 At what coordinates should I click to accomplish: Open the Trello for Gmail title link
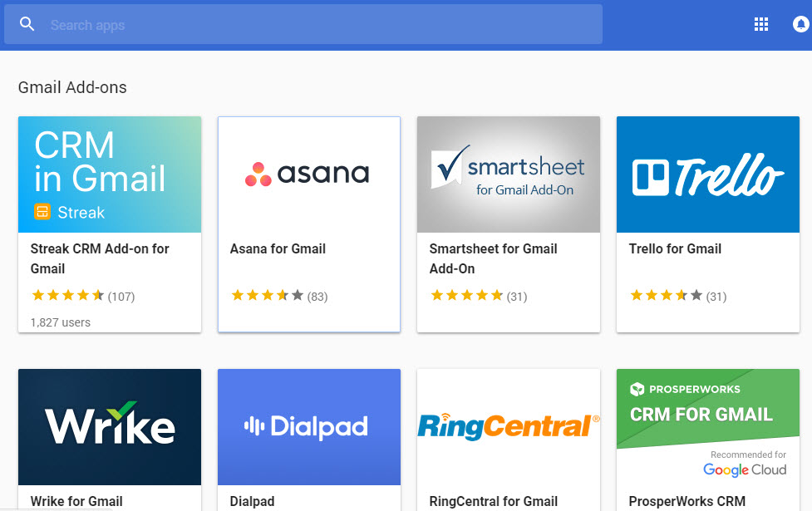click(675, 248)
